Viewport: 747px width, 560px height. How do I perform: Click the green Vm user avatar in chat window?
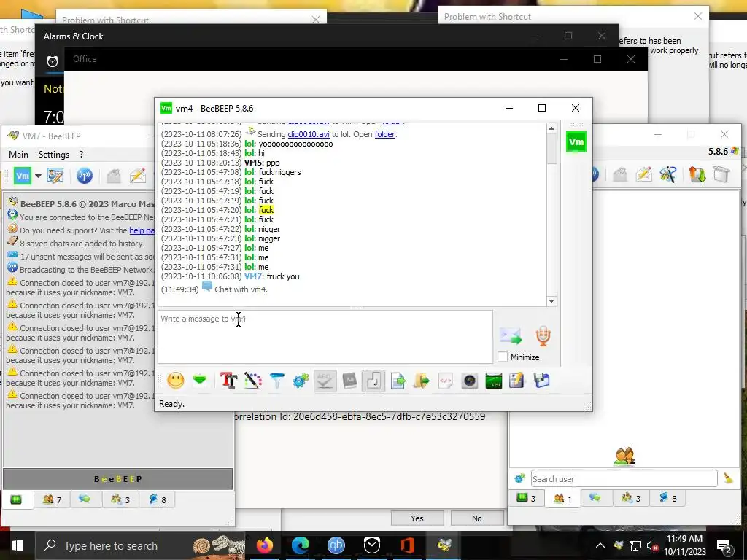pyautogui.click(x=576, y=141)
